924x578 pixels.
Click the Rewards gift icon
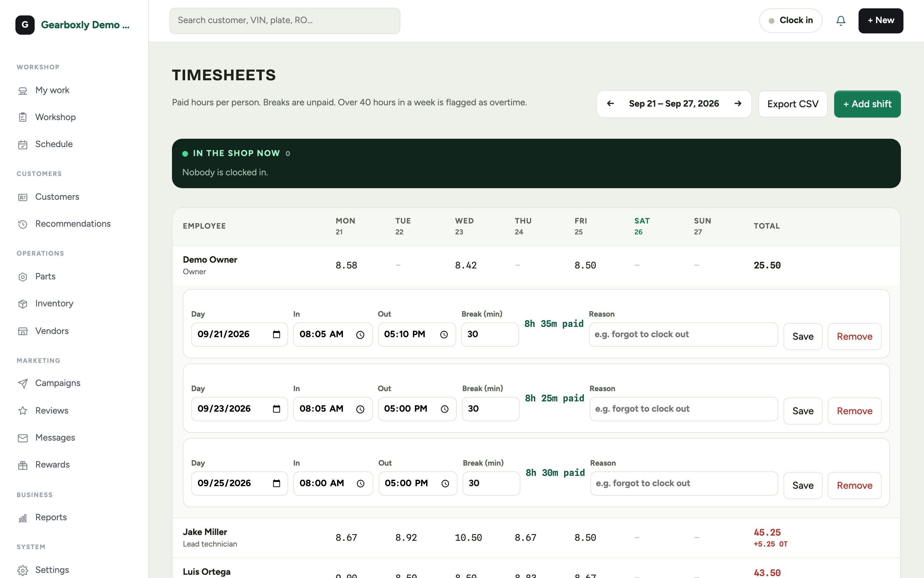23,465
